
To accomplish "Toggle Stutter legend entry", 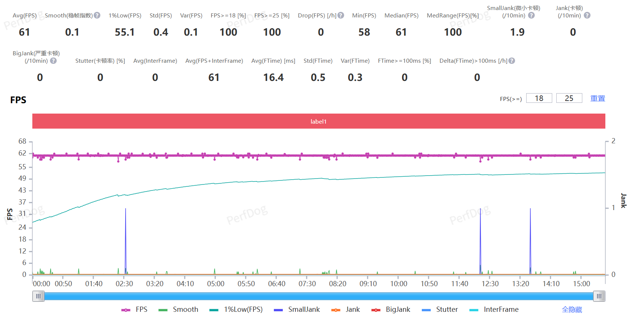I will point(440,310).
